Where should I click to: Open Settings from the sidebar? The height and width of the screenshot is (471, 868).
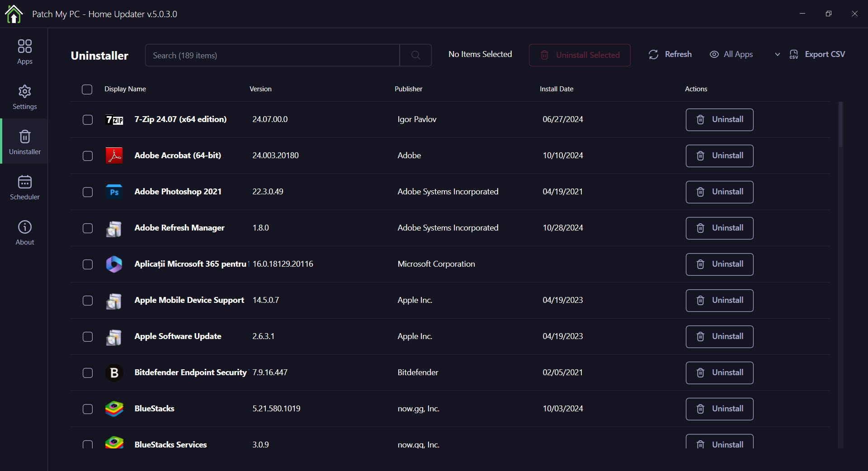coord(24,97)
